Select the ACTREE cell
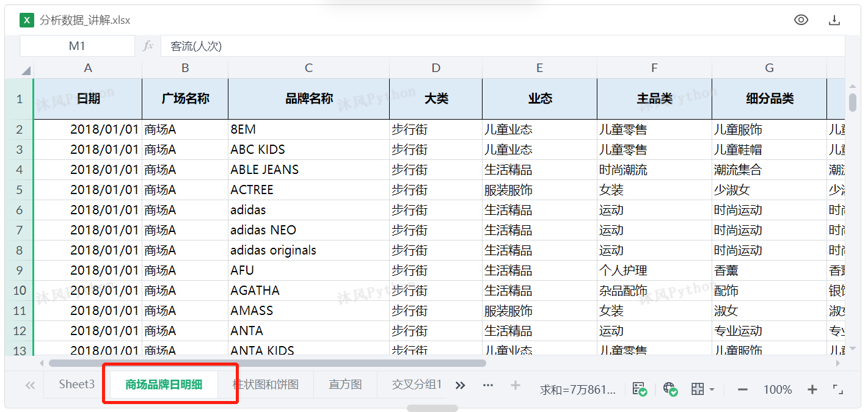868x412 pixels. pos(308,190)
